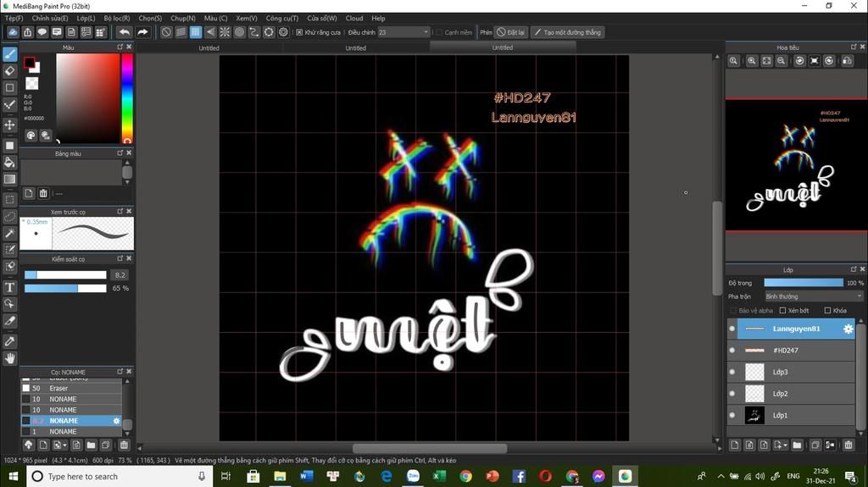Create a new layer folder

coord(797,445)
